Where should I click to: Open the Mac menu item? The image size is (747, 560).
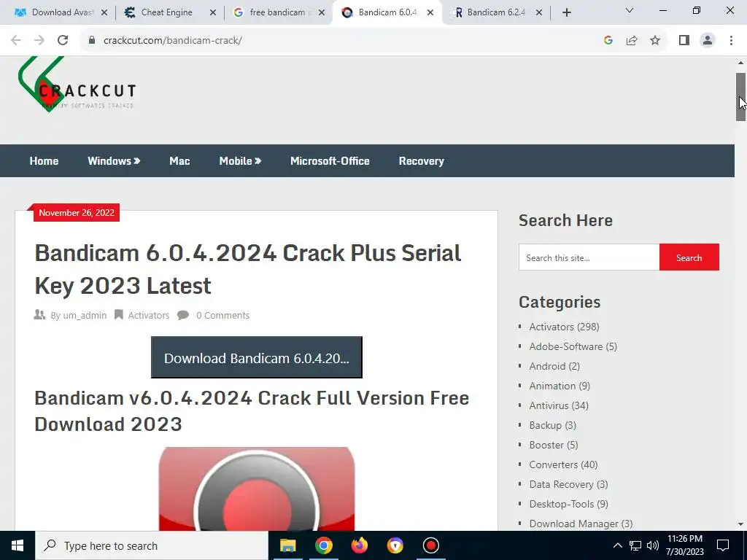click(179, 161)
